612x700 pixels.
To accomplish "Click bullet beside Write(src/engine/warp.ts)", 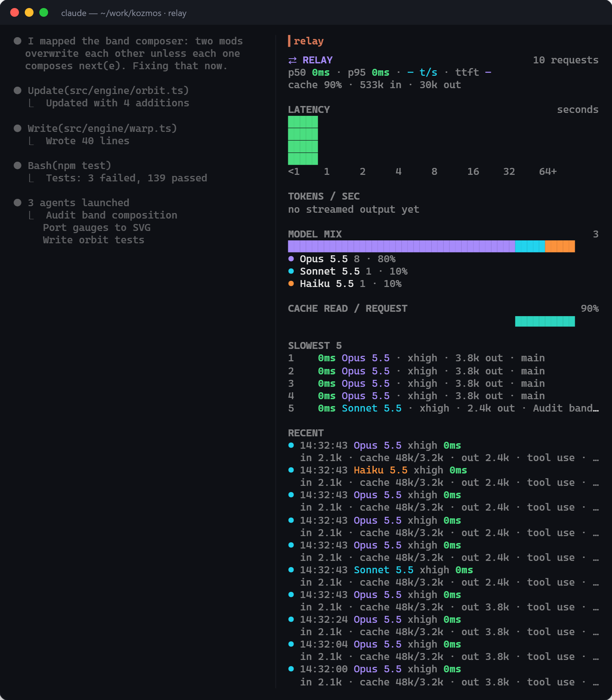I will click(17, 128).
